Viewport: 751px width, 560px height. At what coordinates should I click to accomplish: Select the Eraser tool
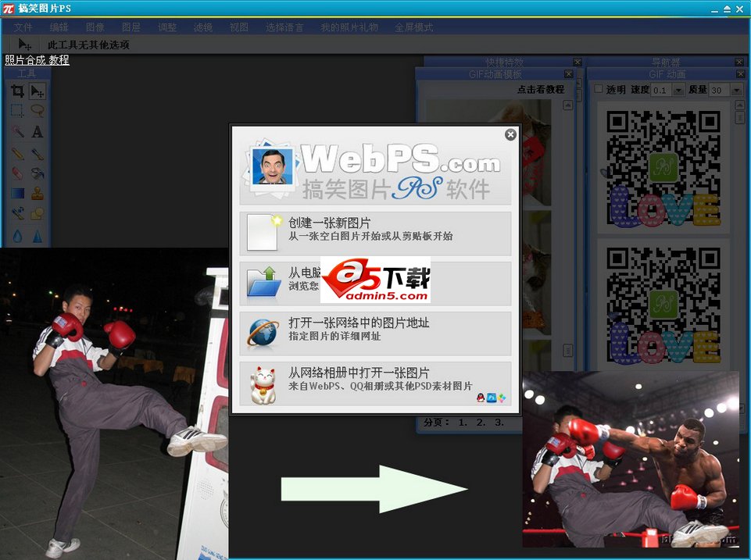point(18,173)
